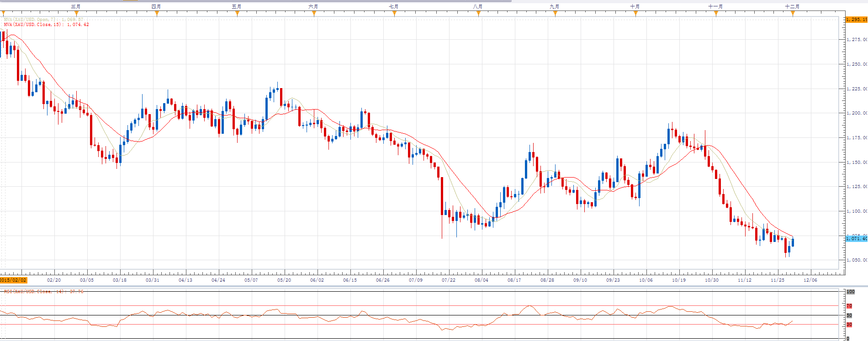Click the red 70 RSI level label
Image resolution: width=868 pixels, height=341 pixels.
[849, 306]
